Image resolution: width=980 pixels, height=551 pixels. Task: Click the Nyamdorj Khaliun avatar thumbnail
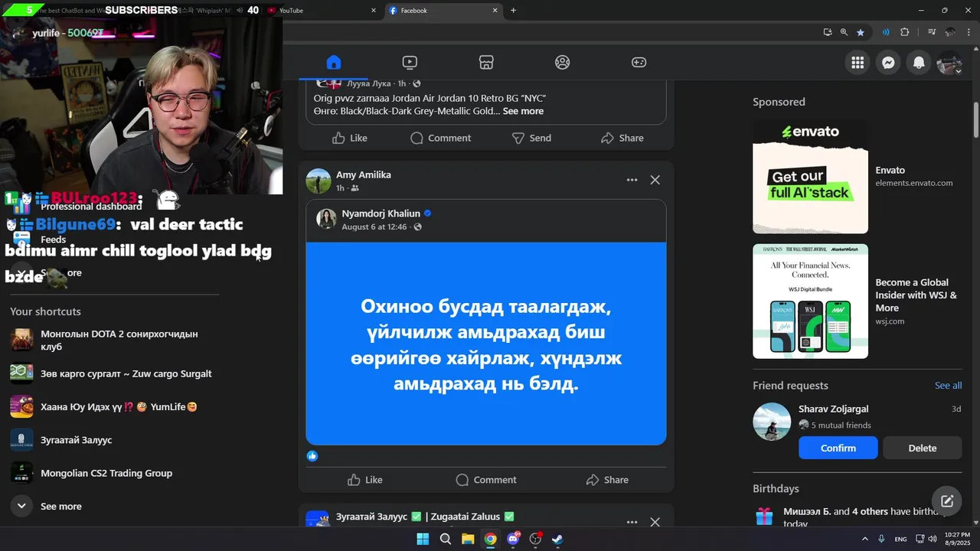327,219
